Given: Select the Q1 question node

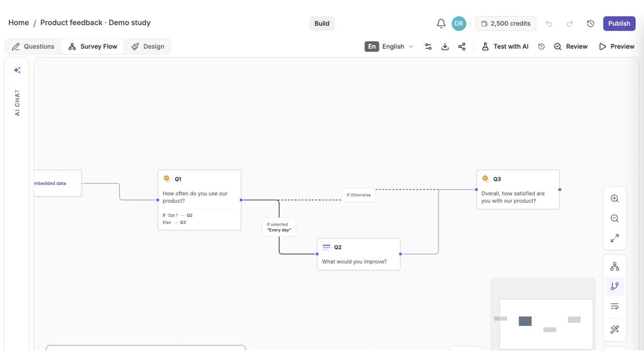Looking at the screenshot, I should click(x=199, y=200).
